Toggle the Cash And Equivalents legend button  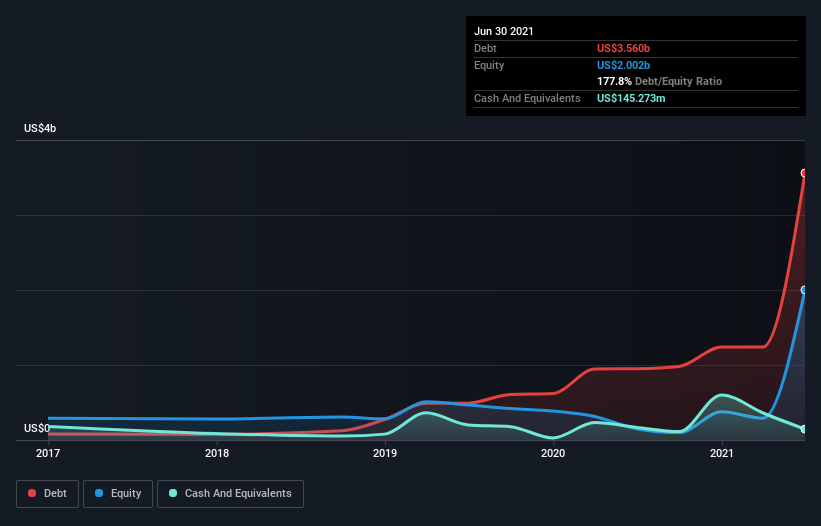pyautogui.click(x=230, y=494)
